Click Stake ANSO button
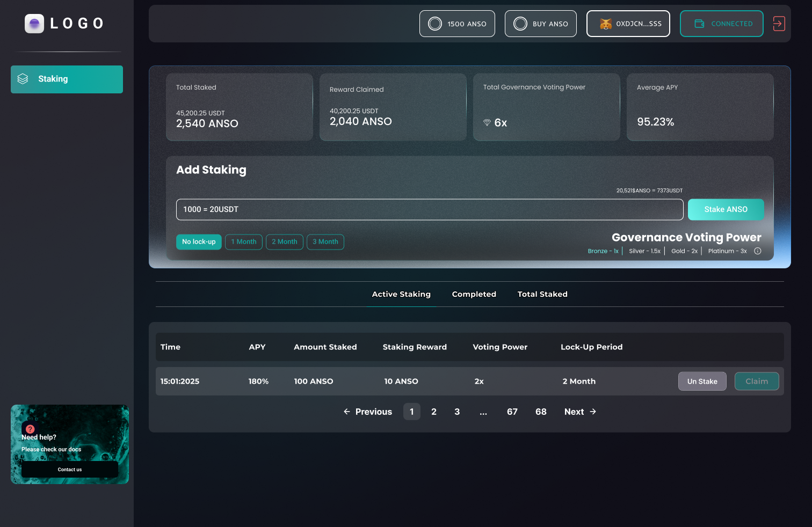 pyautogui.click(x=726, y=209)
